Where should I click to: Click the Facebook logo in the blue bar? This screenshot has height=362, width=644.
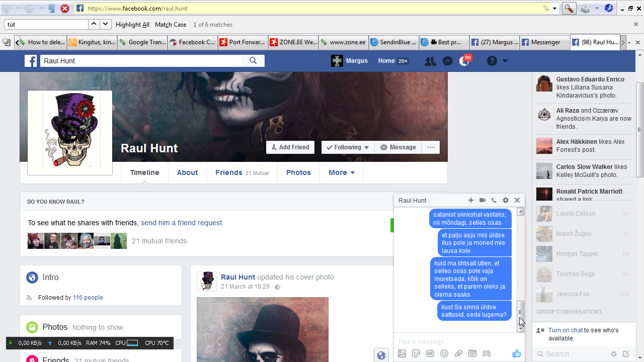31,61
